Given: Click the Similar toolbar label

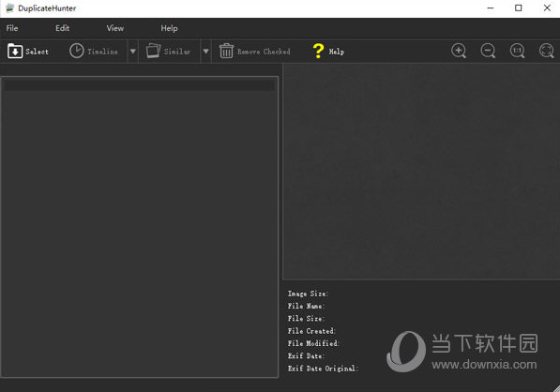Looking at the screenshot, I should [177, 52].
